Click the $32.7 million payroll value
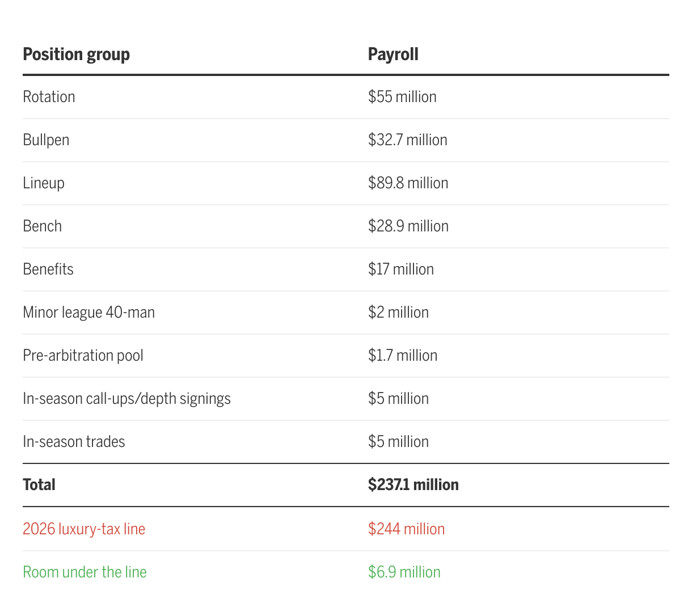The image size is (692, 616). coord(407,140)
